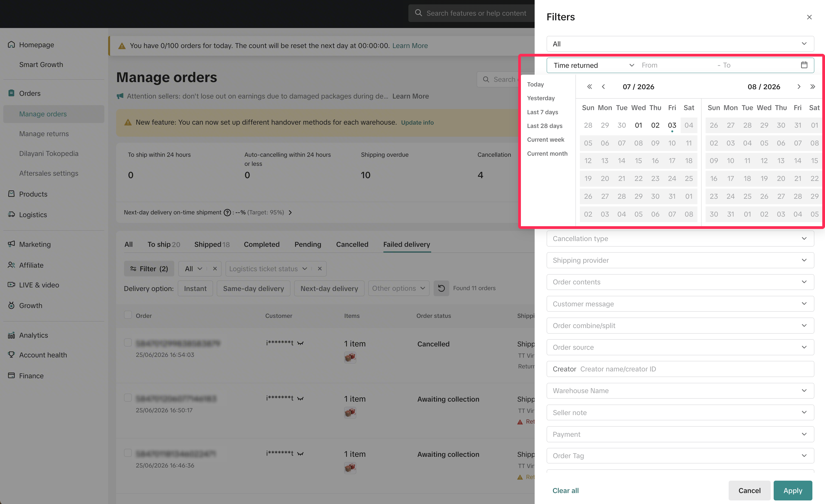The width and height of the screenshot is (825, 504).
Task: Open chat icon for 16:50:17 order customer
Action: [x=300, y=398]
